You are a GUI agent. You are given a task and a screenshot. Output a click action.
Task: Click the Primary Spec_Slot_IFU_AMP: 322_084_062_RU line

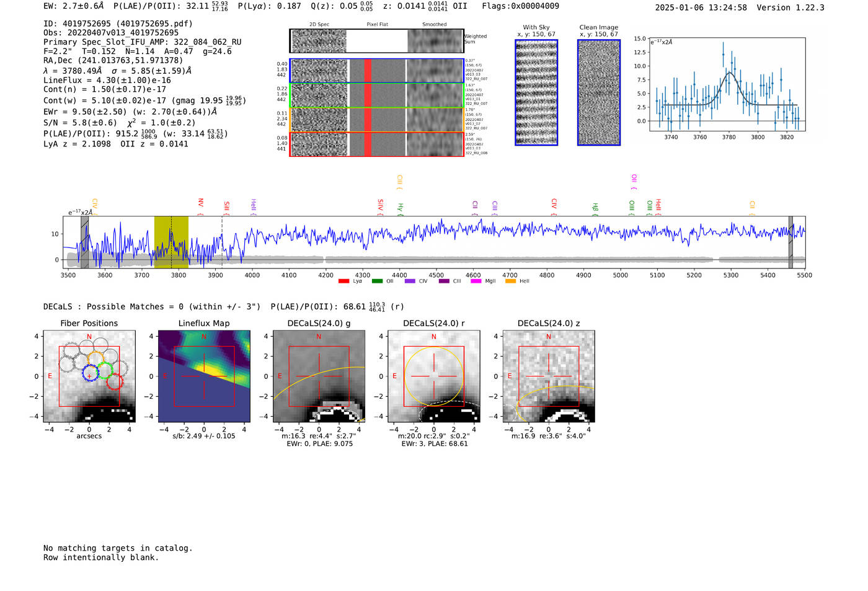click(143, 42)
